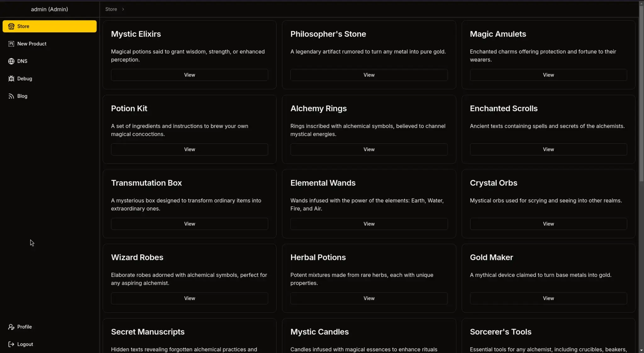The image size is (644, 353).
Task: Click the Transmutation Box card title
Action: [146, 183]
